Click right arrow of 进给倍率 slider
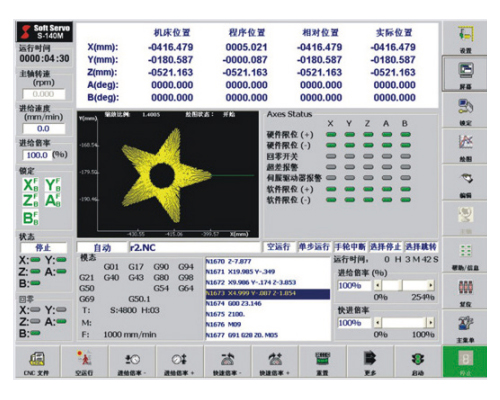 [x=431, y=285]
